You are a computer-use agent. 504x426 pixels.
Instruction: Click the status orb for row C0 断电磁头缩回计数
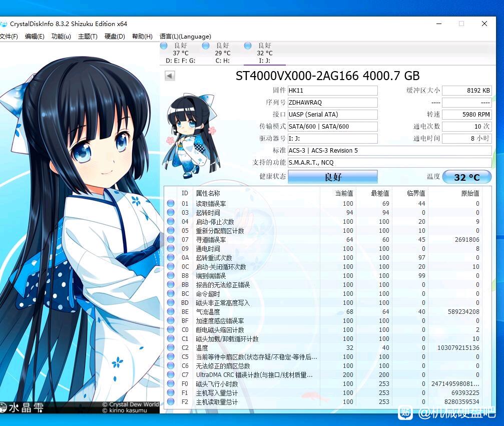pos(171,329)
